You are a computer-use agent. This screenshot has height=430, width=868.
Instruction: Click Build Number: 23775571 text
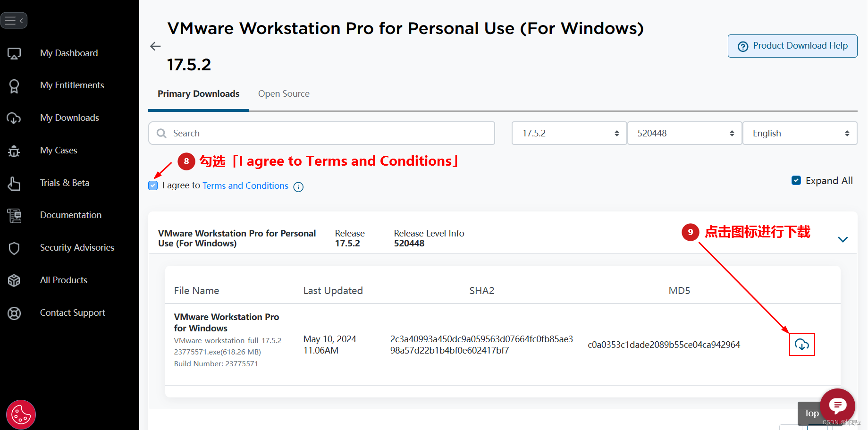coord(216,363)
